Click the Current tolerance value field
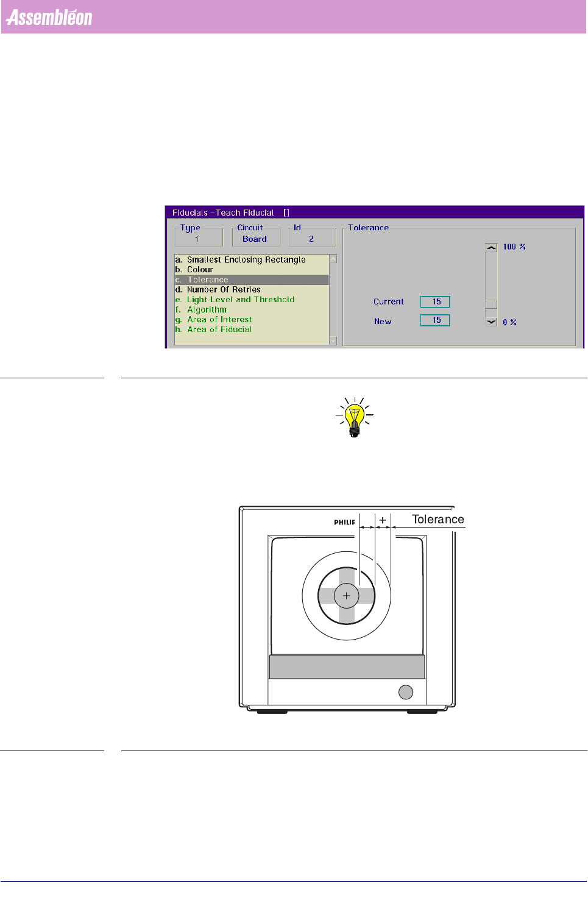 pyautogui.click(x=435, y=302)
